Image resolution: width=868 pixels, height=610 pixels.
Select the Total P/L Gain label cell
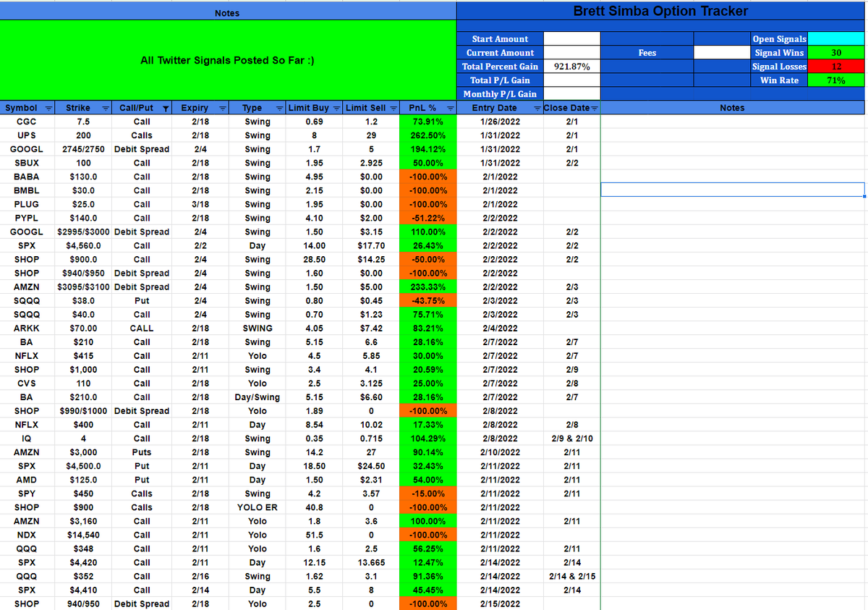pyautogui.click(x=500, y=80)
